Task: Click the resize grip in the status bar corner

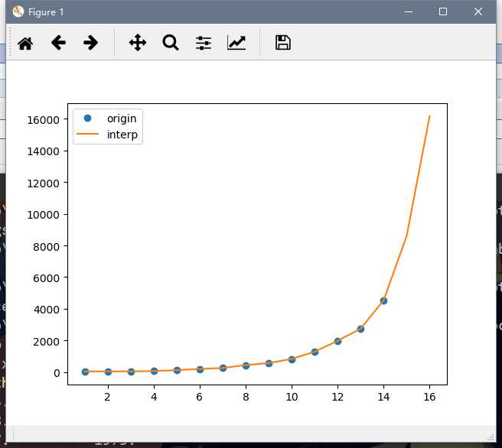Action: click(491, 437)
